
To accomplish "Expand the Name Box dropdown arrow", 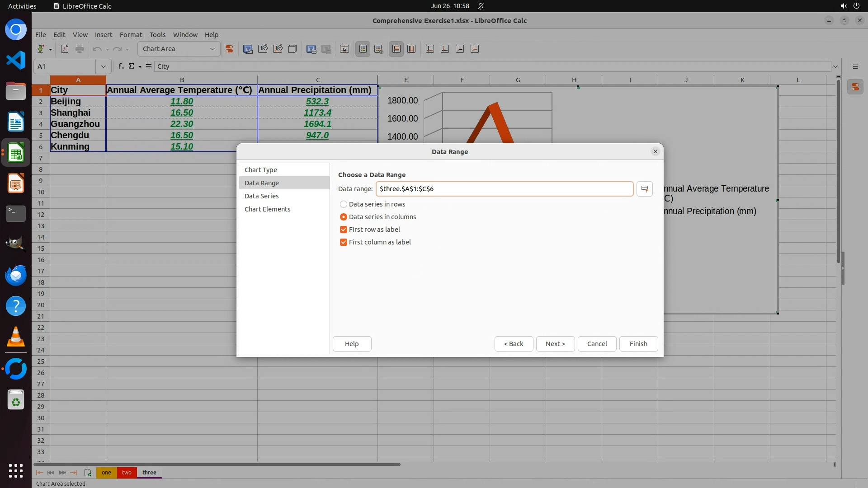I will pyautogui.click(x=103, y=66).
